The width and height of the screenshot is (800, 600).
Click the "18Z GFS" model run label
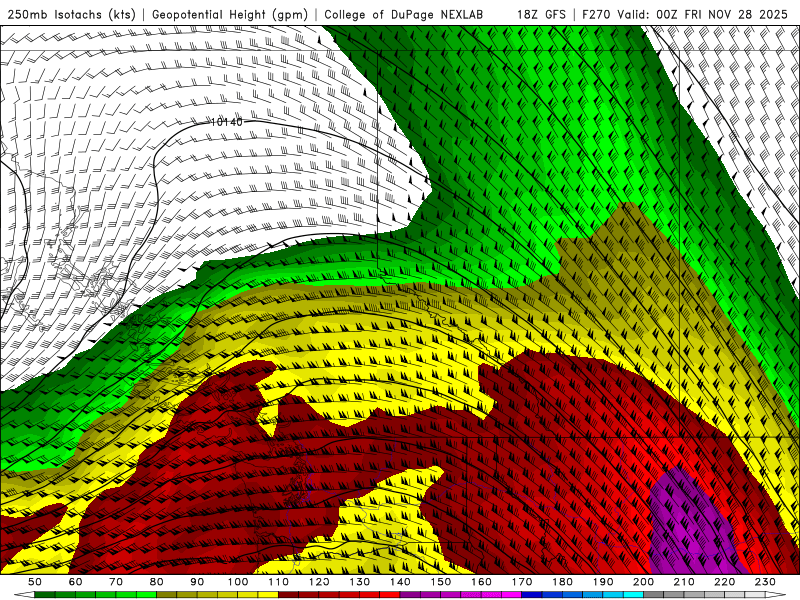coord(541,14)
